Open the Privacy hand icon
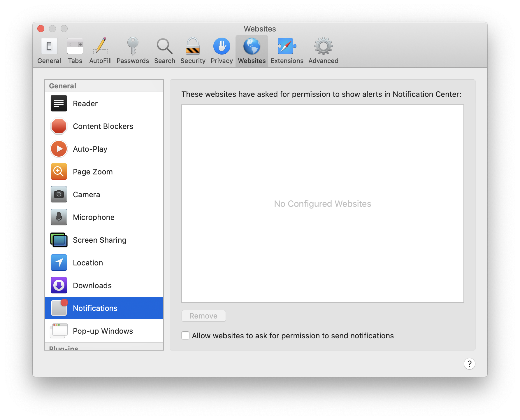 point(222,46)
